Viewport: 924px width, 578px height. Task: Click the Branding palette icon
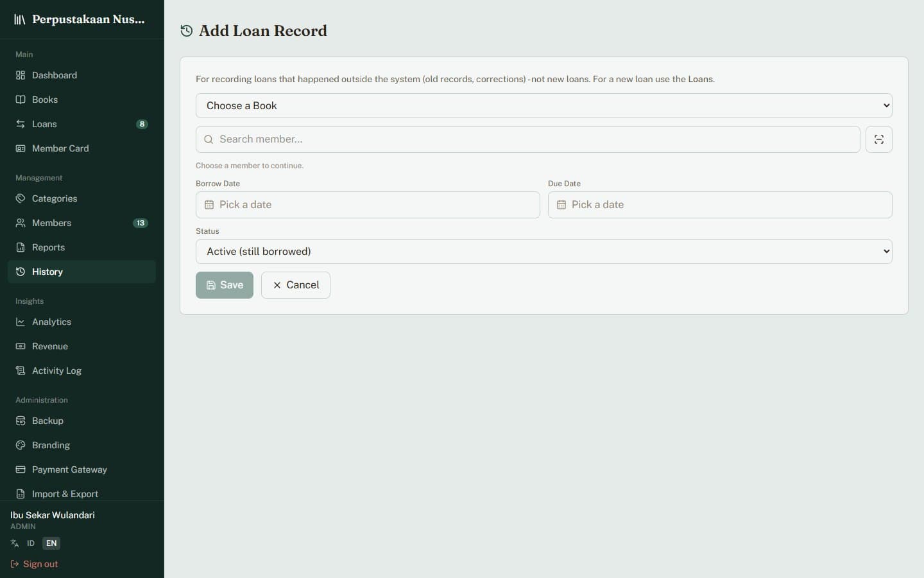(21, 445)
